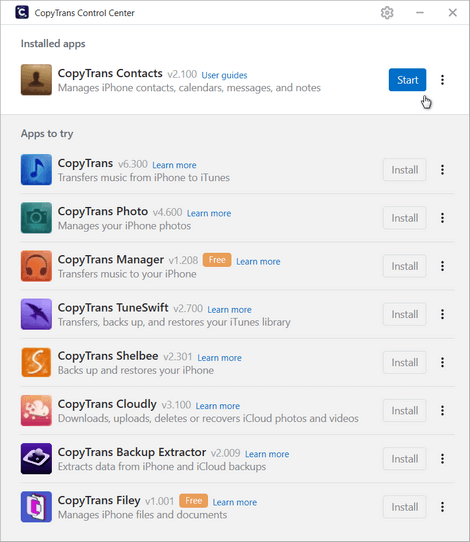
Task: Click the CopyTrans Shelbee icon
Action: pyautogui.click(x=36, y=362)
